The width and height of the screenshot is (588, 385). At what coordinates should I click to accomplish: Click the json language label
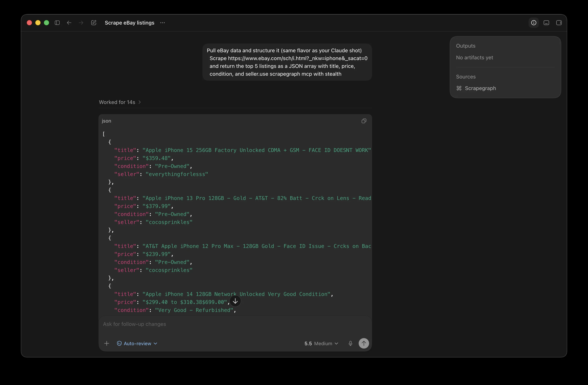106,121
